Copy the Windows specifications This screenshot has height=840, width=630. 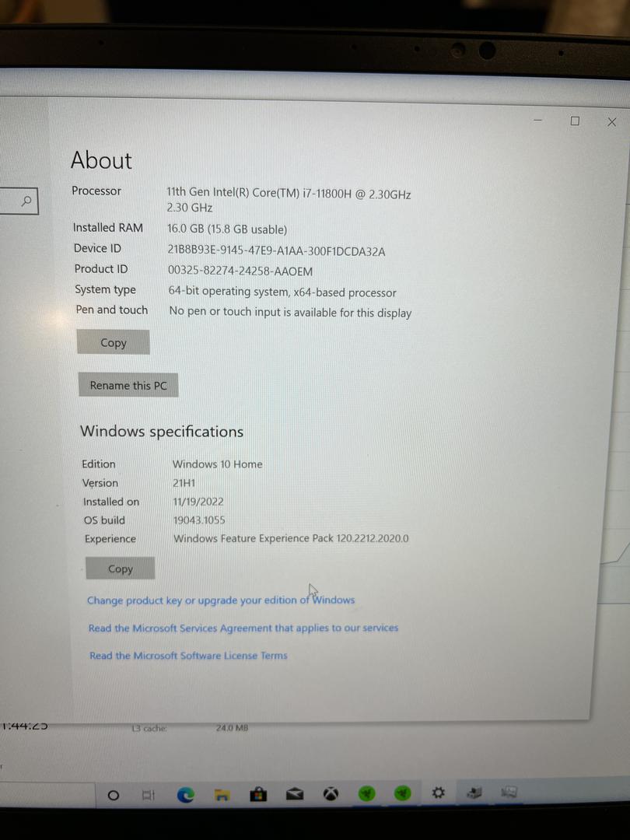click(x=120, y=569)
